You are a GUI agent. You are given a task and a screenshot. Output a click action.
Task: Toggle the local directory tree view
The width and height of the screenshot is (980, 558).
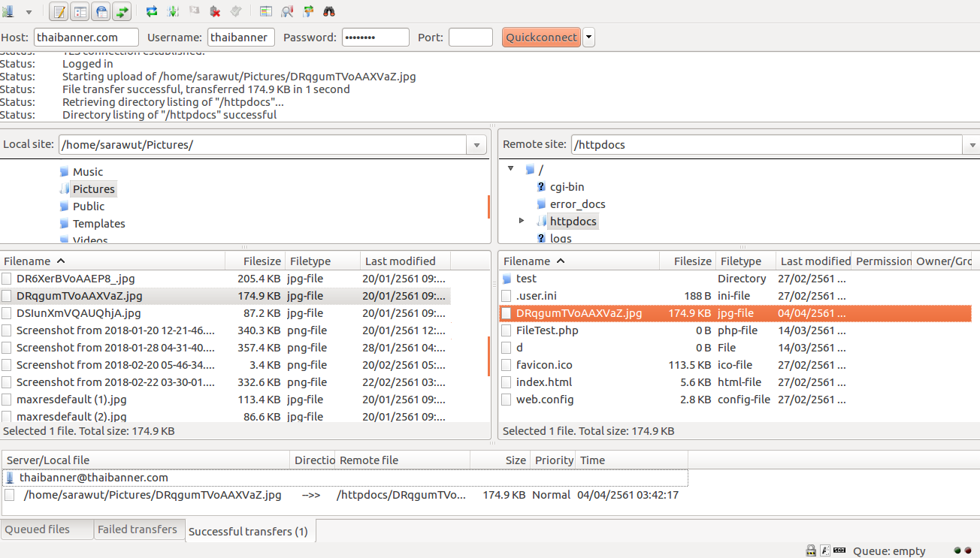coord(80,11)
